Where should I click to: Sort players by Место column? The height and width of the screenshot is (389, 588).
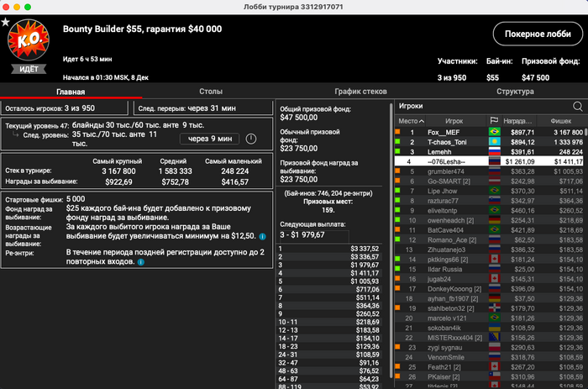pyautogui.click(x=411, y=121)
